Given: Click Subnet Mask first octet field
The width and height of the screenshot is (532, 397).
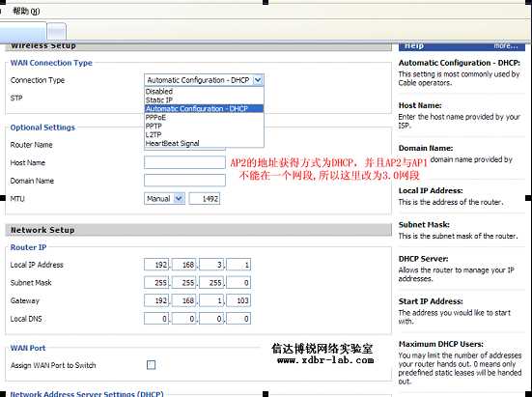Looking at the screenshot, I should [x=156, y=283].
